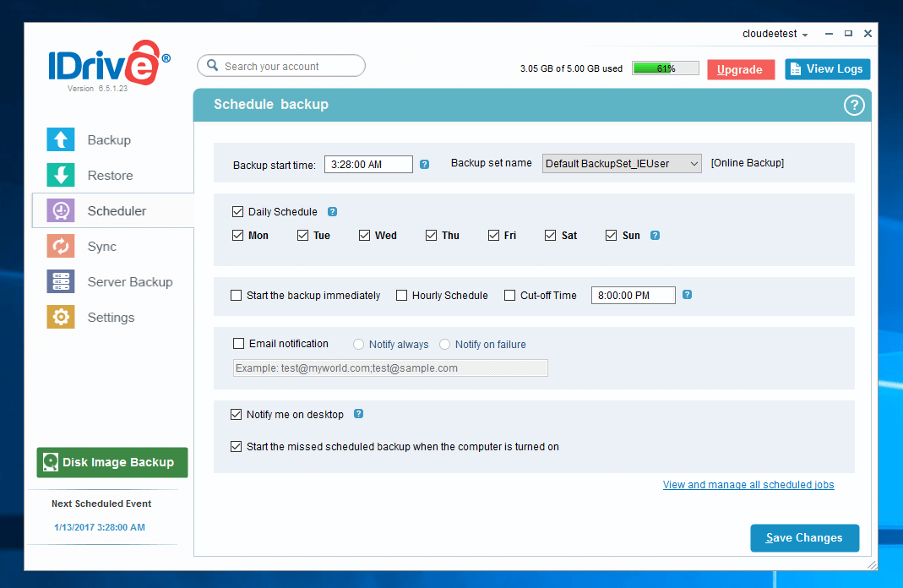The image size is (903, 588).
Task: Open the cloudeetest account dropdown
Action: tap(775, 35)
